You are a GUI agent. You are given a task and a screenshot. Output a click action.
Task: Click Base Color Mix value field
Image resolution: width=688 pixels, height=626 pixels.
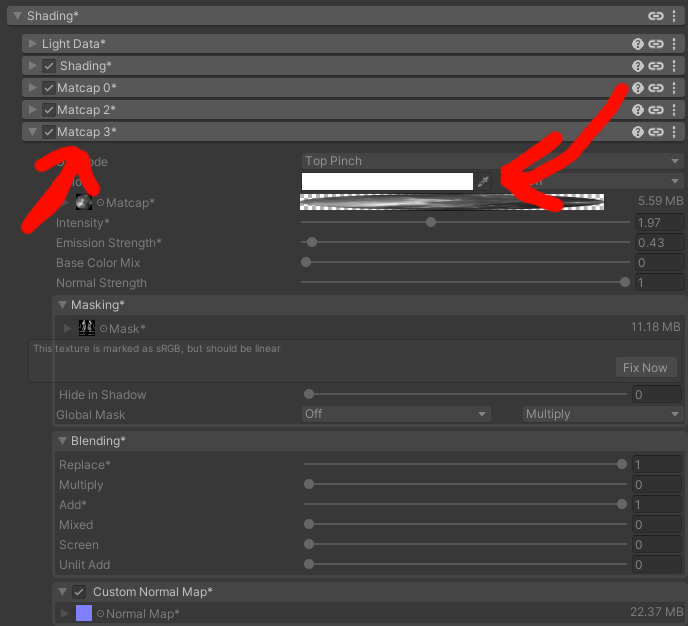[x=659, y=263]
